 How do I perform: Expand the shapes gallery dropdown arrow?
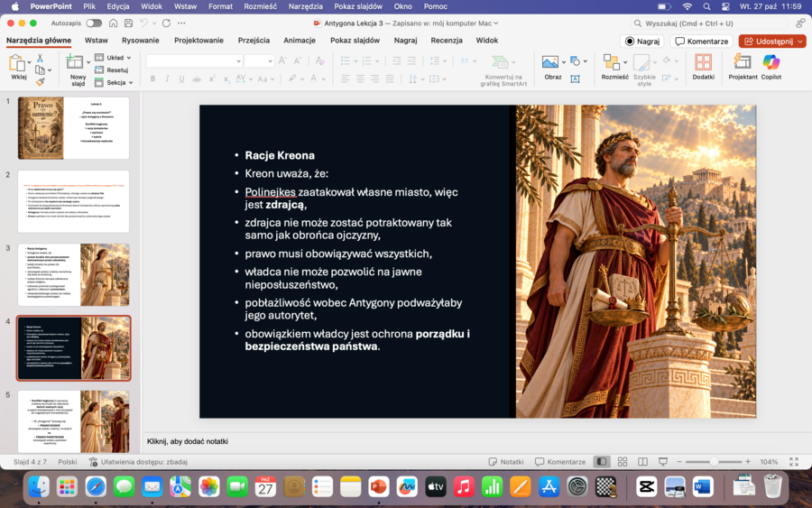[x=586, y=61]
